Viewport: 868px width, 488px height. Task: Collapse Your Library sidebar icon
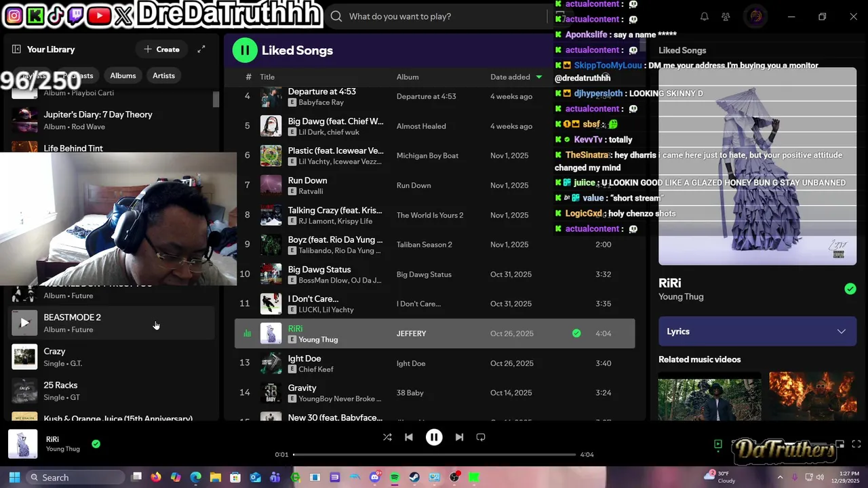tap(16, 49)
